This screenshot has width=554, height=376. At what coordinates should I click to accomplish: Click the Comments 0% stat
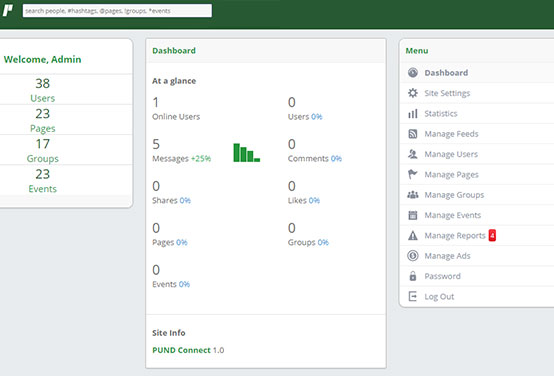[x=315, y=159]
